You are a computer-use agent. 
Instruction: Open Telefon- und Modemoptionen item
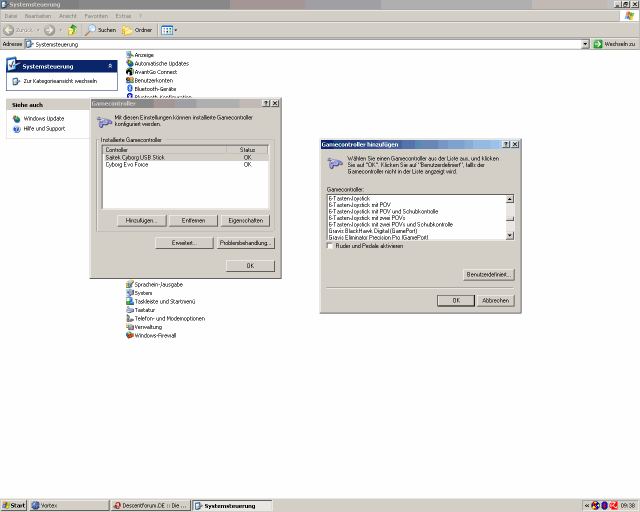coord(166,318)
